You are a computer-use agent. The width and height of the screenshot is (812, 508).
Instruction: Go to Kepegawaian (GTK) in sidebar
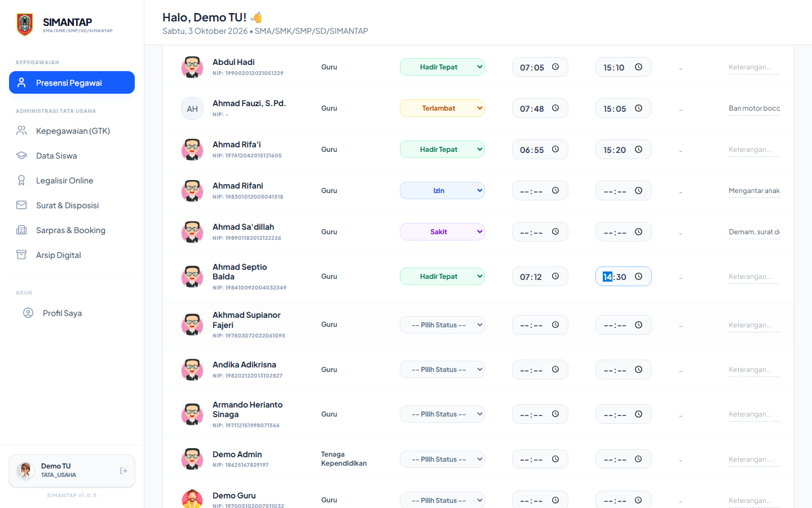72,131
